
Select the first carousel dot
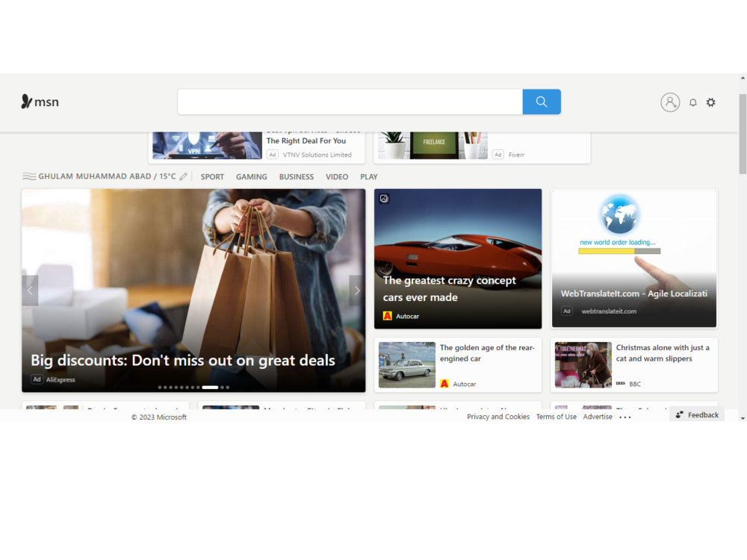click(x=160, y=388)
